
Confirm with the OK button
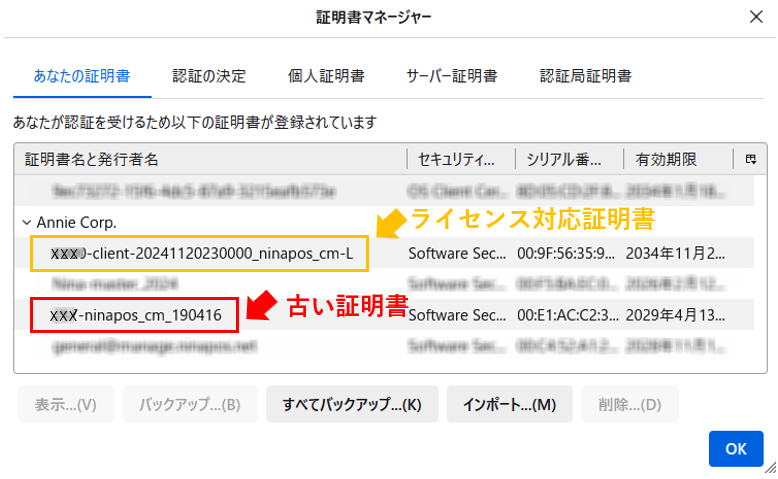click(736, 449)
